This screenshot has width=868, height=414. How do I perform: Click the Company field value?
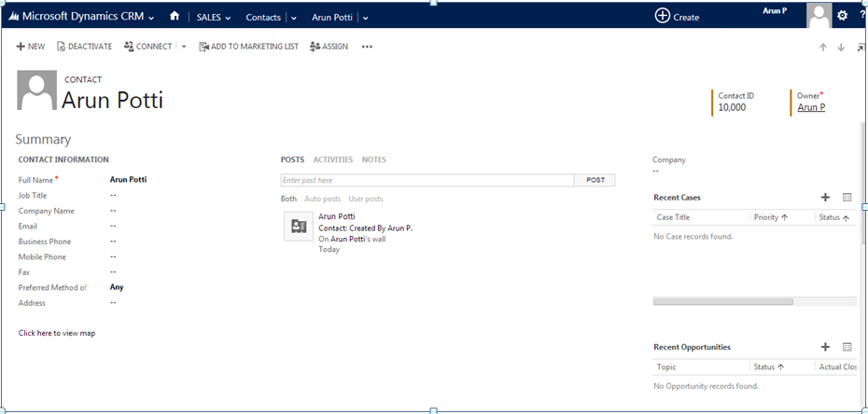[655, 171]
